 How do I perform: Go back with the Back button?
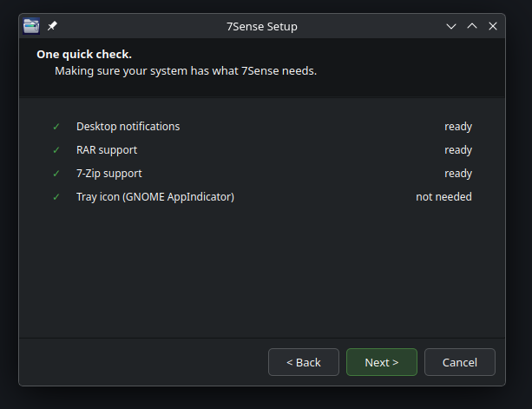304,362
